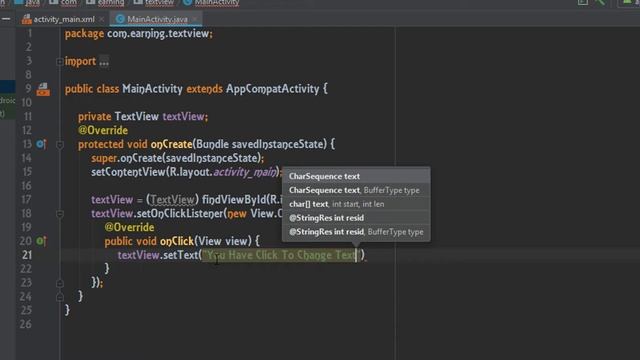Viewport: 640px width, 360px height.
Task: Click line number 16 in the gutter
Action: pos(27,186)
